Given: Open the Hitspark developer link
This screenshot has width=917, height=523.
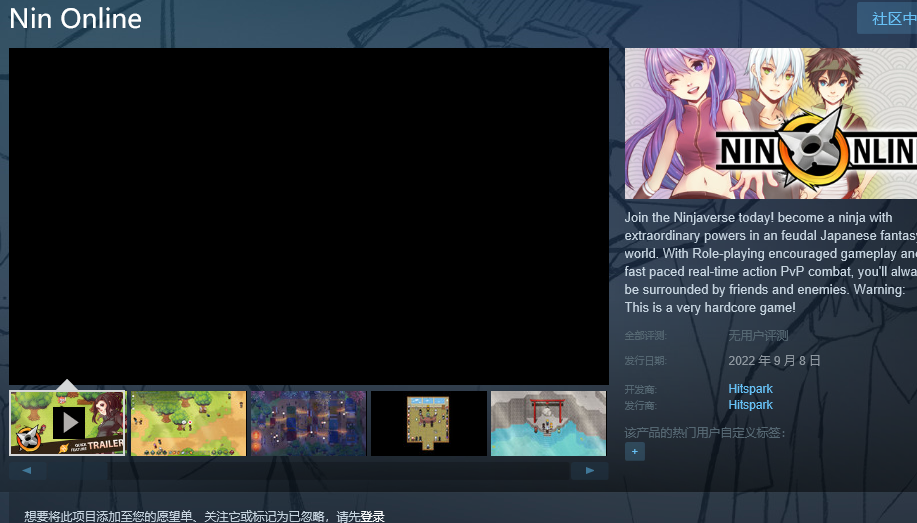Looking at the screenshot, I should [750, 388].
